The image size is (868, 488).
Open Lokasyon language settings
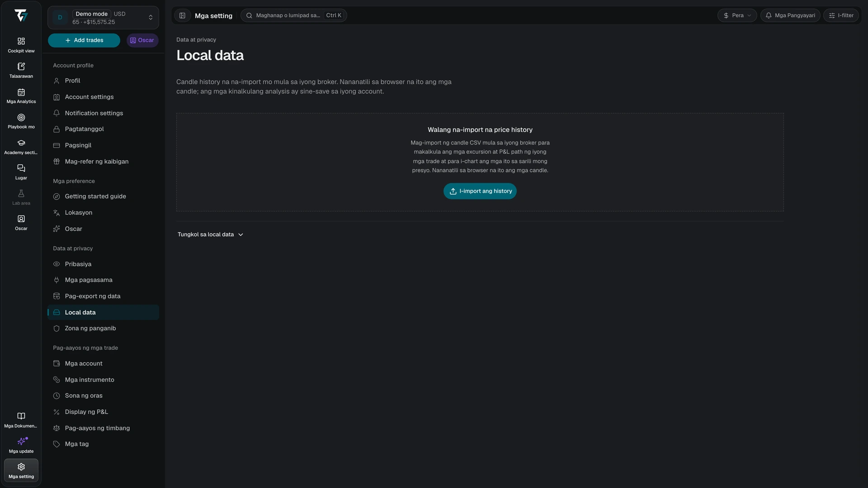(x=103, y=212)
